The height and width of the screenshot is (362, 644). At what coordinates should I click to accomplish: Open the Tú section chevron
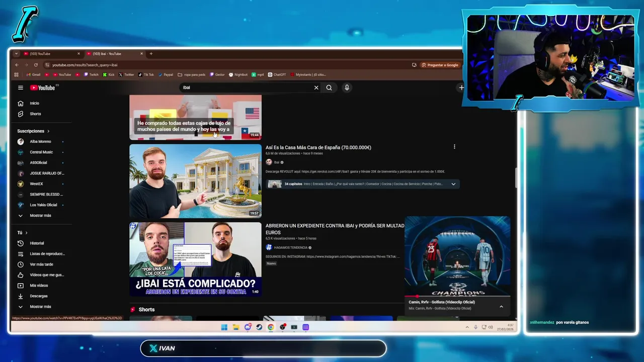pyautogui.click(x=26, y=233)
